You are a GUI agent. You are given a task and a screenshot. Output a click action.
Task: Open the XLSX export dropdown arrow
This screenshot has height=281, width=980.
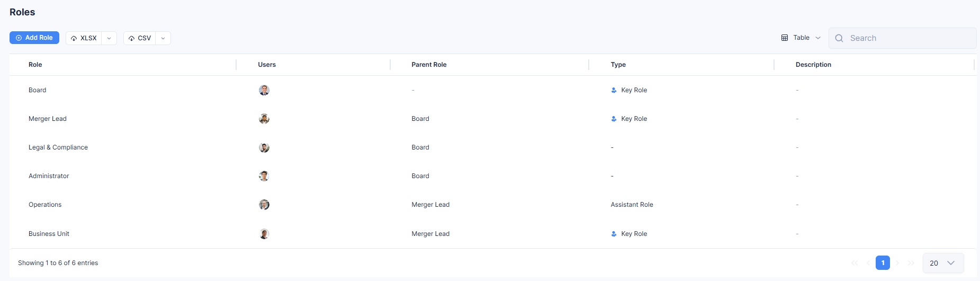point(109,38)
